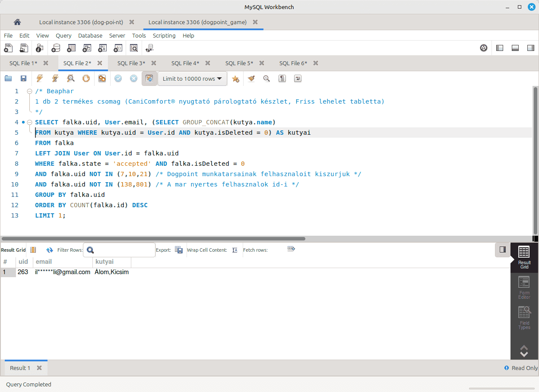Create a new schema in the server
The image size is (539, 392).
click(x=56, y=48)
